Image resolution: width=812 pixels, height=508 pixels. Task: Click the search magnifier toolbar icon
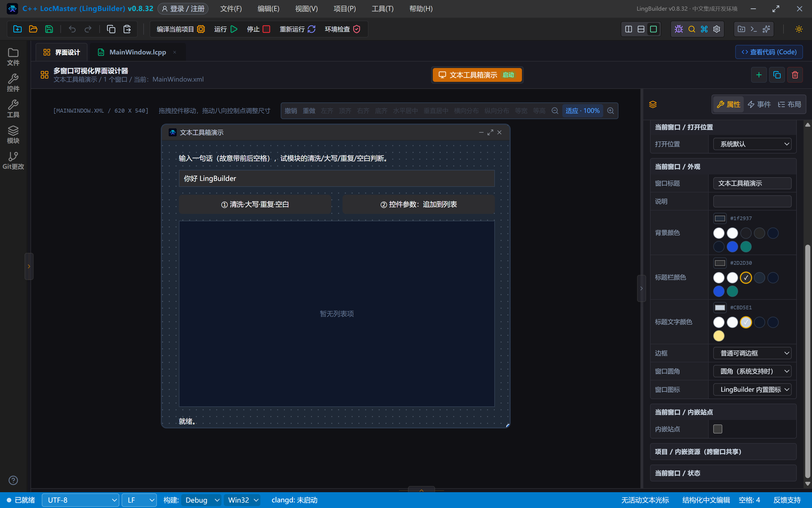(x=692, y=29)
